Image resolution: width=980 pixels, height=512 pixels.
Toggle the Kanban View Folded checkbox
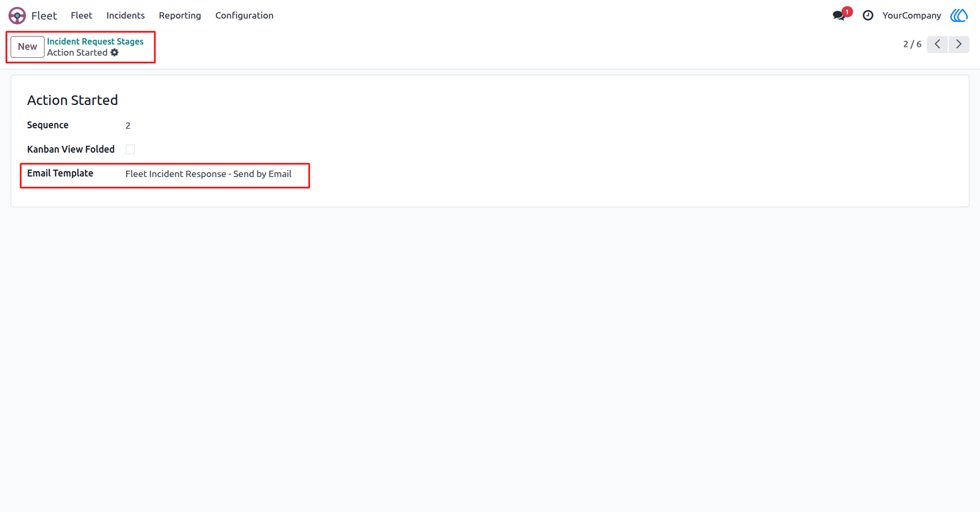click(130, 149)
